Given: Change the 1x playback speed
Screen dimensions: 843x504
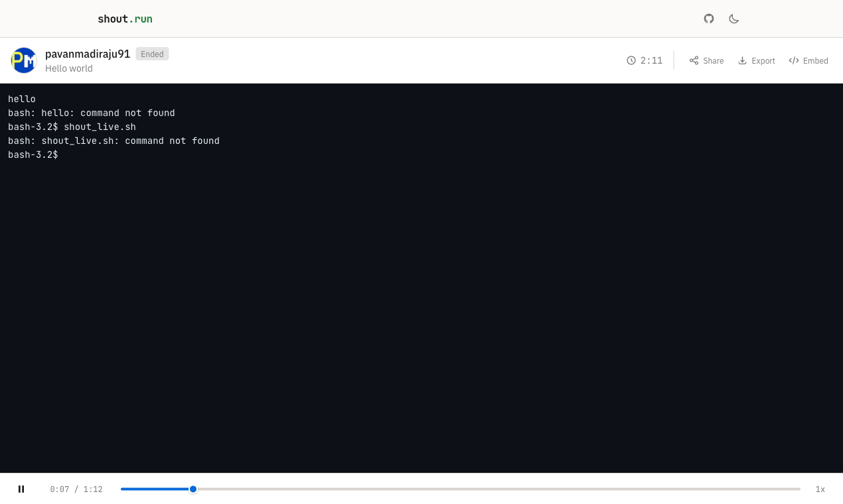Looking at the screenshot, I should 820,489.
